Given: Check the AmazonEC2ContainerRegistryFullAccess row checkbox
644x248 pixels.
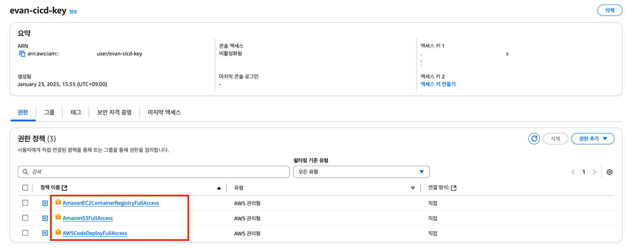Looking at the screenshot, I should tap(25, 203).
